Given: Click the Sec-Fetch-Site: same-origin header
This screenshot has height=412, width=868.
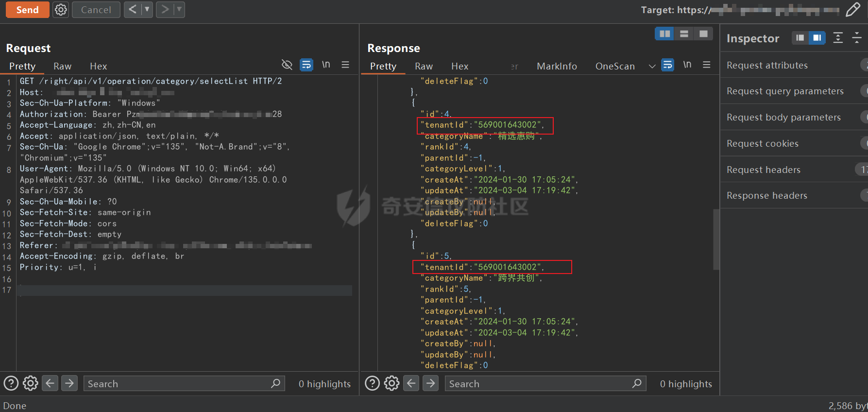Looking at the screenshot, I should [85, 212].
